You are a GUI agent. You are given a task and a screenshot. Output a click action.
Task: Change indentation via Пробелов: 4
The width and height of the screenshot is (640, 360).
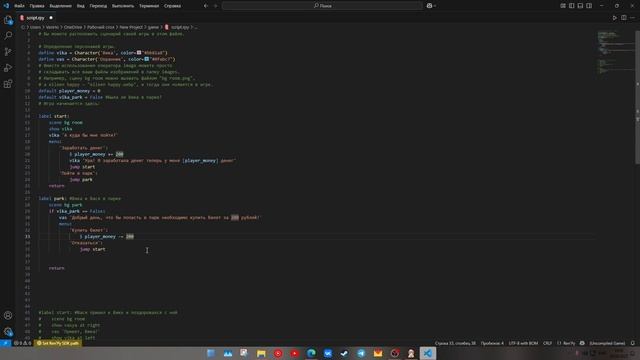coord(492,343)
